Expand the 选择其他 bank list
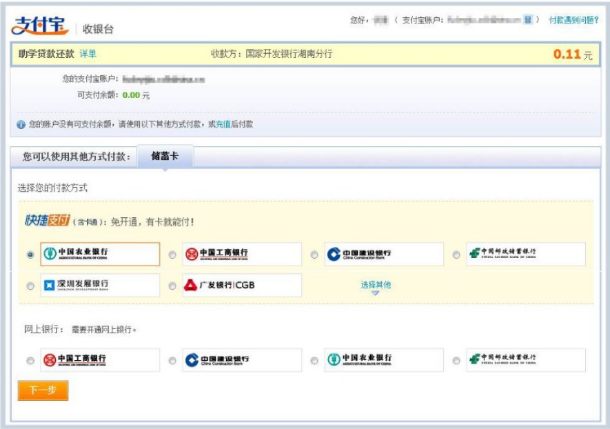The width and height of the screenshot is (610, 429). point(375,284)
